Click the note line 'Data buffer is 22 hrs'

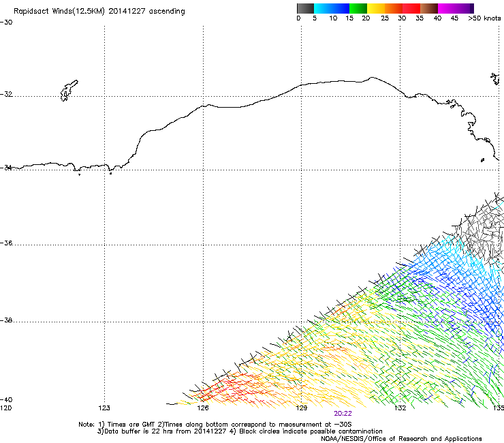coord(240,431)
